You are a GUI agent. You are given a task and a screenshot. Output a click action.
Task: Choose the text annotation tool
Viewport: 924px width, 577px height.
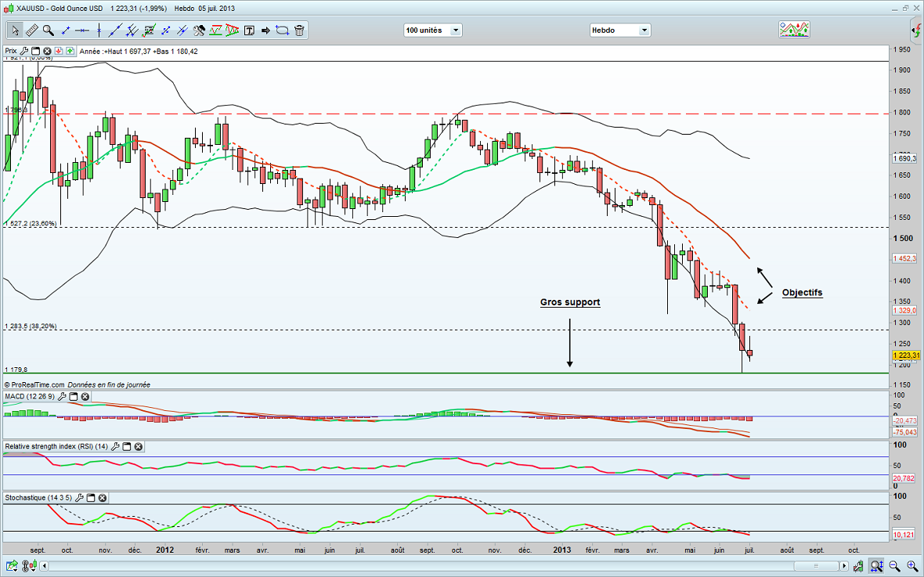pyautogui.click(x=249, y=31)
